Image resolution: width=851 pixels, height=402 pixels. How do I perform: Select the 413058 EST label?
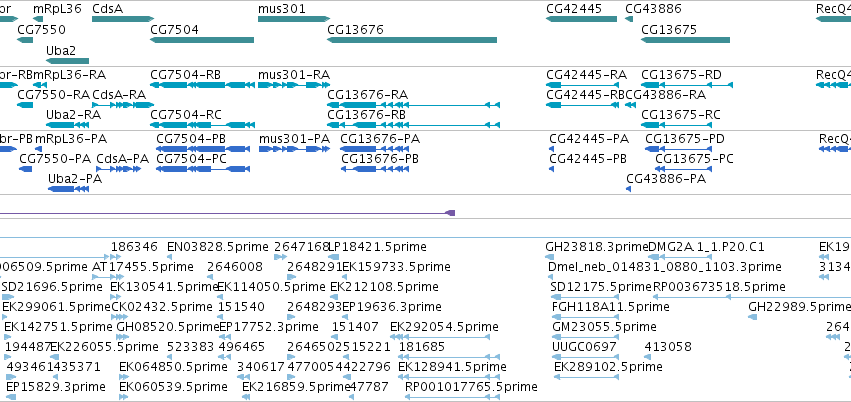668,347
